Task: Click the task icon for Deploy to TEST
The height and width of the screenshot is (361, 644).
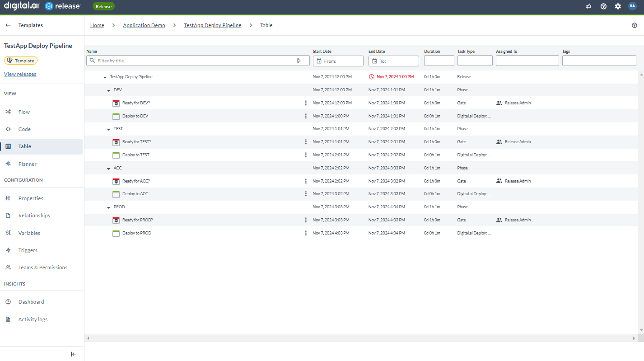Action: [116, 155]
